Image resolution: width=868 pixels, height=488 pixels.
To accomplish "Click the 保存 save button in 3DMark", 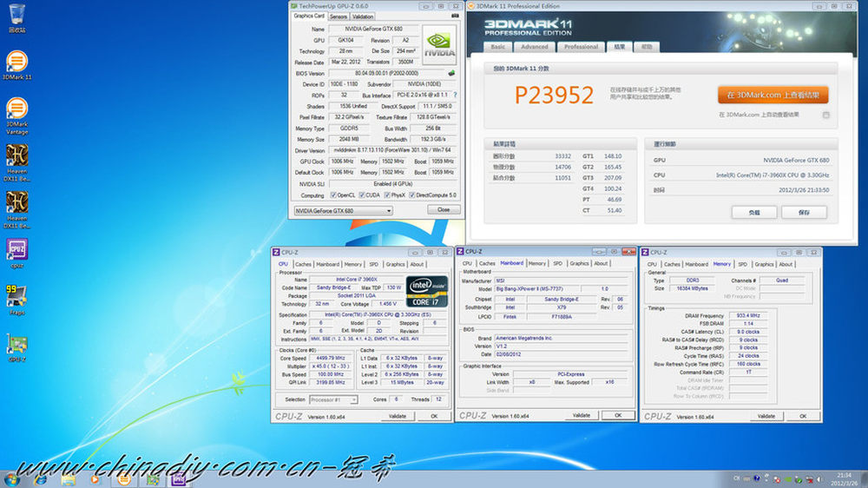I will tap(804, 212).
